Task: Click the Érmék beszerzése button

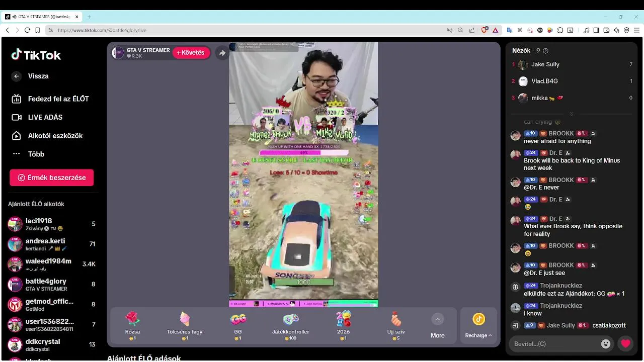Action: [x=51, y=177]
